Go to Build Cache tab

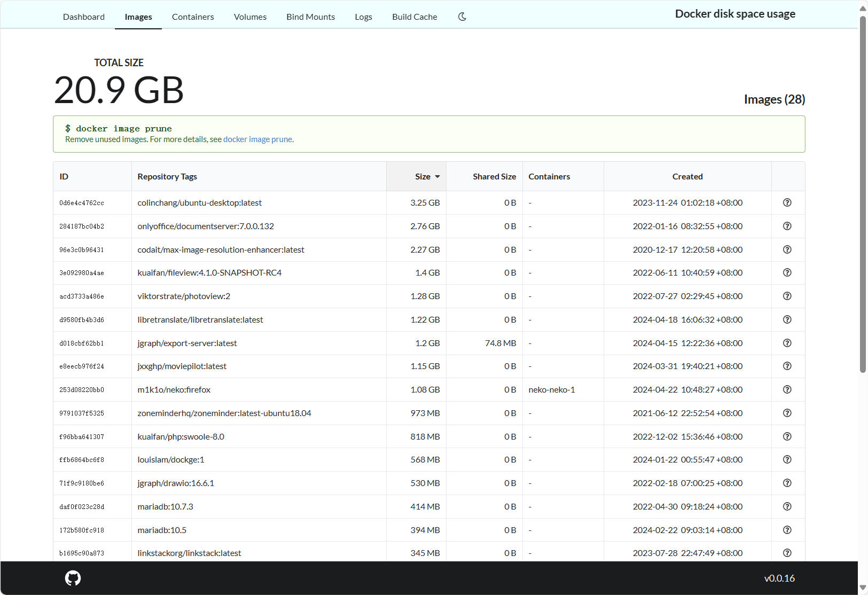(x=415, y=17)
